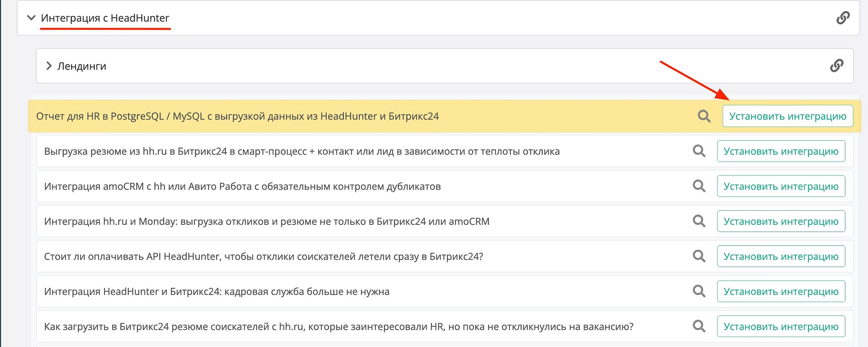
Task: Open the highlighted Отчет для HR row title
Action: [237, 116]
